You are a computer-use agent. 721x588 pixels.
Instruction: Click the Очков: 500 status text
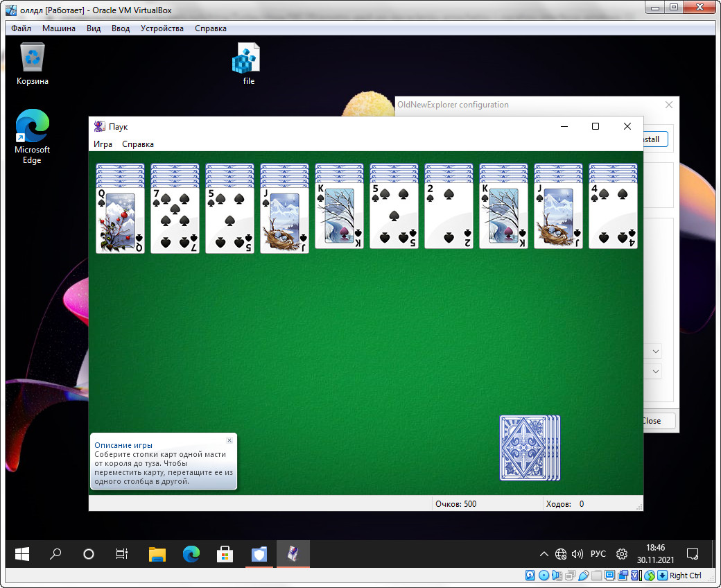(x=455, y=504)
